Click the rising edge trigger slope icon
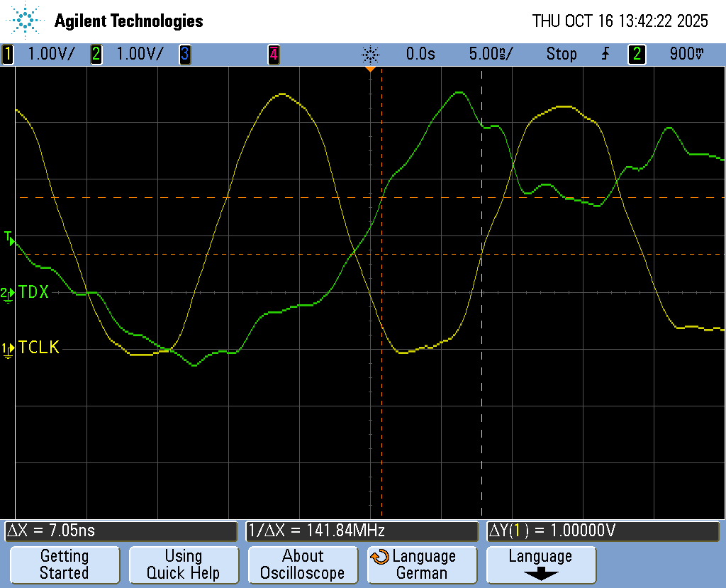 pyautogui.click(x=605, y=54)
